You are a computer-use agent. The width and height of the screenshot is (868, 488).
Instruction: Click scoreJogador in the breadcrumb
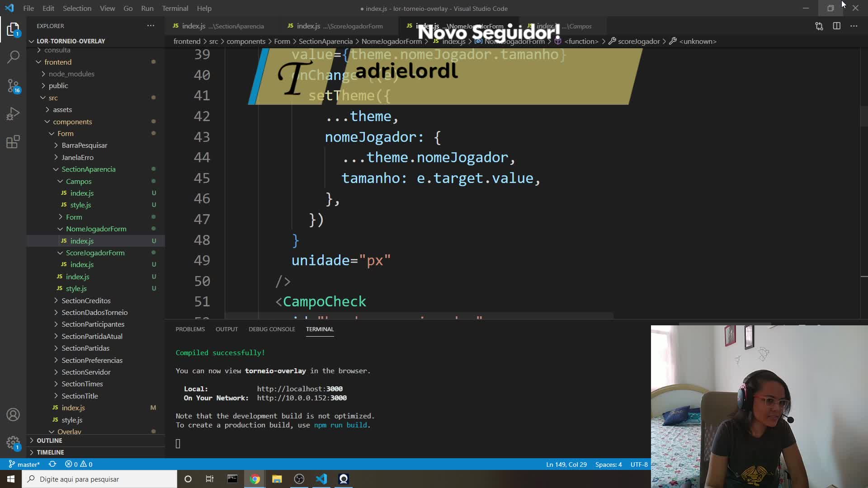(x=638, y=41)
